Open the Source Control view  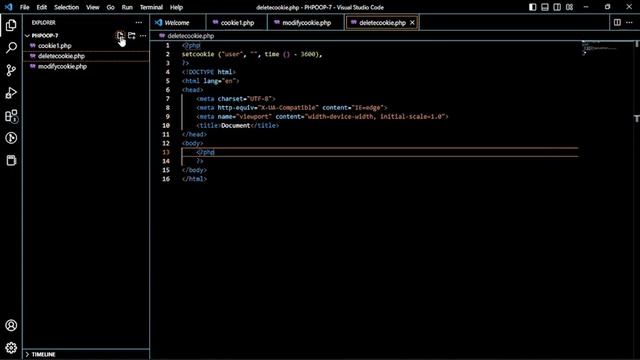pyautogui.click(x=11, y=70)
